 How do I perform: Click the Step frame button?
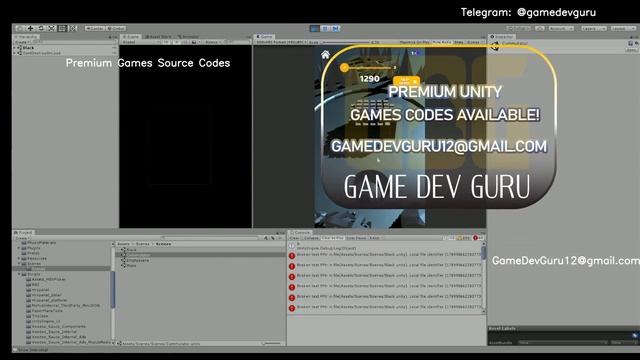335,28
